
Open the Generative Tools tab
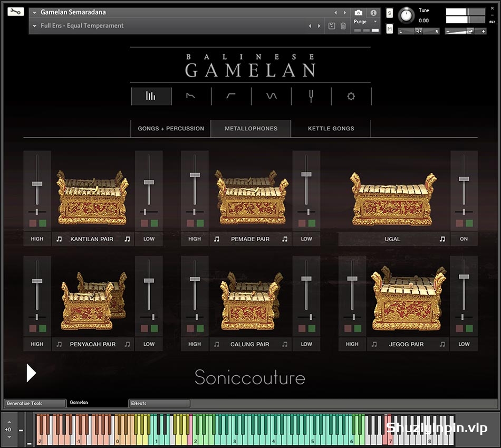click(x=34, y=403)
